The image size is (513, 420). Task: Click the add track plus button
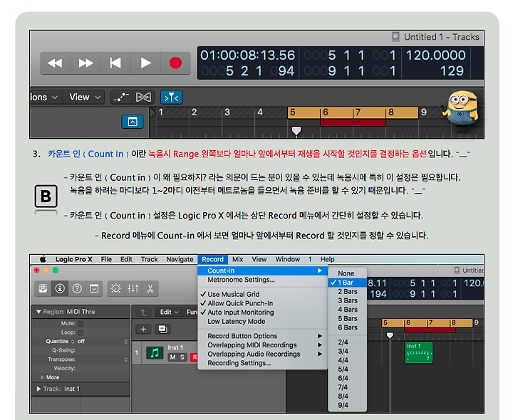click(x=143, y=329)
